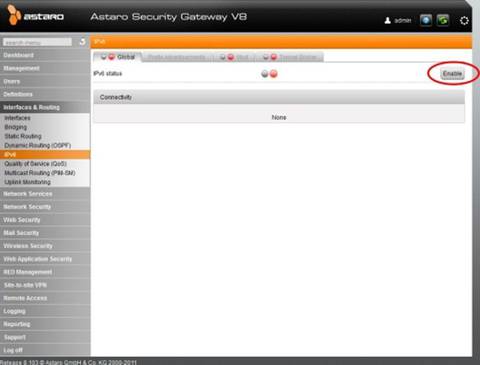The height and width of the screenshot is (365, 480).
Task: Click the Astaro logo
Action: (35, 15)
